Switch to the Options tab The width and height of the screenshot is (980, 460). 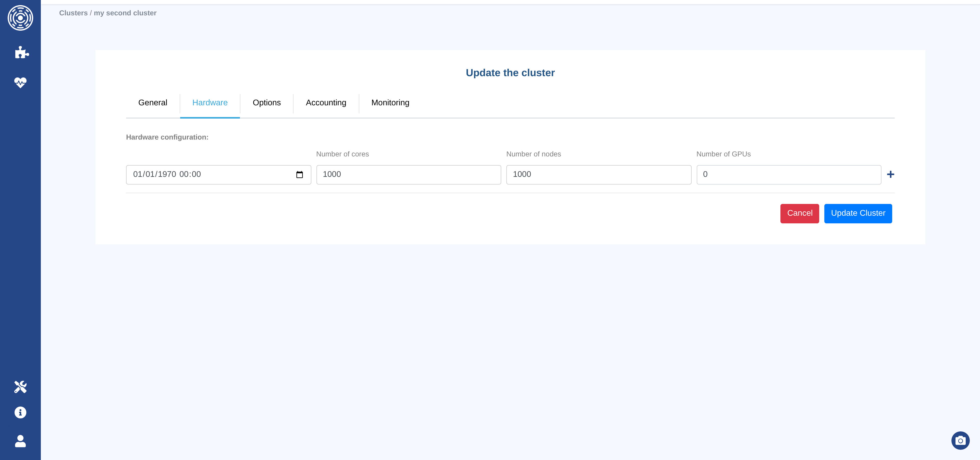266,103
